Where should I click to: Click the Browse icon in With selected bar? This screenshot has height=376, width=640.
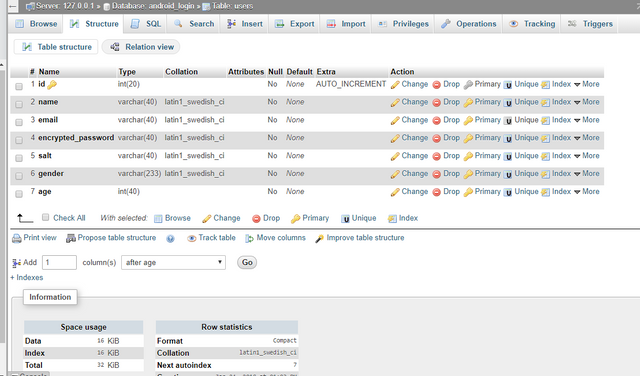click(x=158, y=219)
